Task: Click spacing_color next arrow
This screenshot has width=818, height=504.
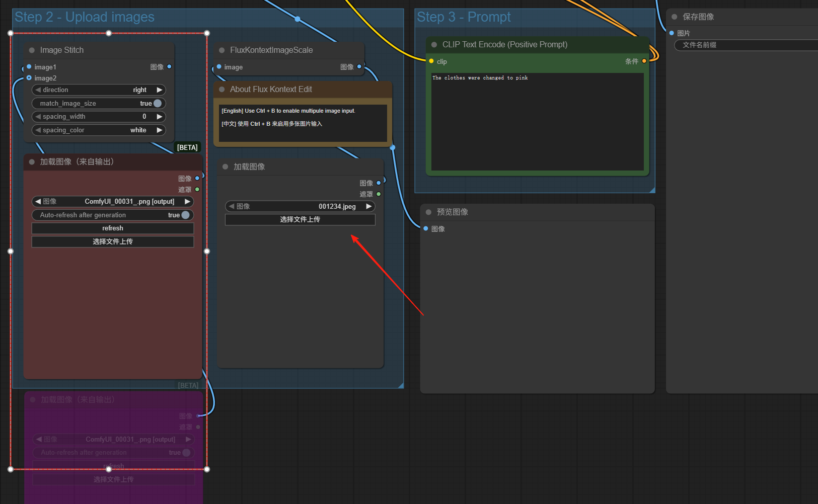Action: click(160, 130)
